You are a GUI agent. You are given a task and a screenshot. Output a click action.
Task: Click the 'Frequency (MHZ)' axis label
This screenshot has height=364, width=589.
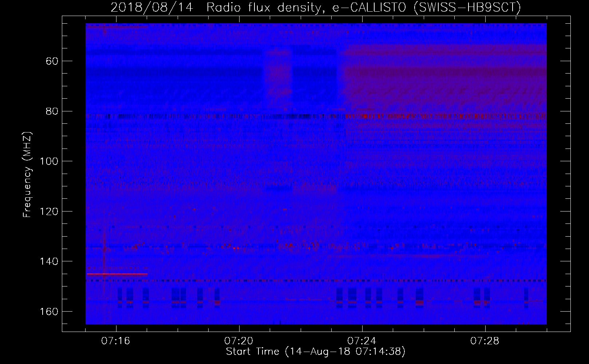[x=27, y=175]
